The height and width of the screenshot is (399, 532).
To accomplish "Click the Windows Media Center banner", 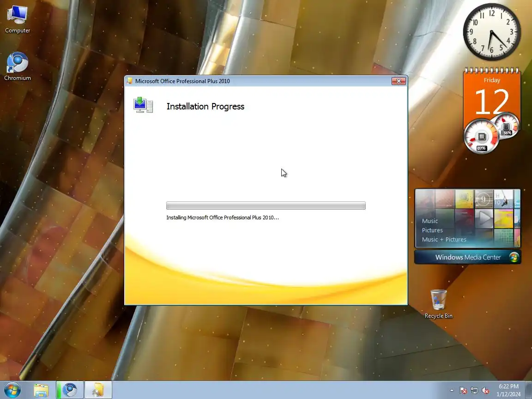I will [467, 257].
